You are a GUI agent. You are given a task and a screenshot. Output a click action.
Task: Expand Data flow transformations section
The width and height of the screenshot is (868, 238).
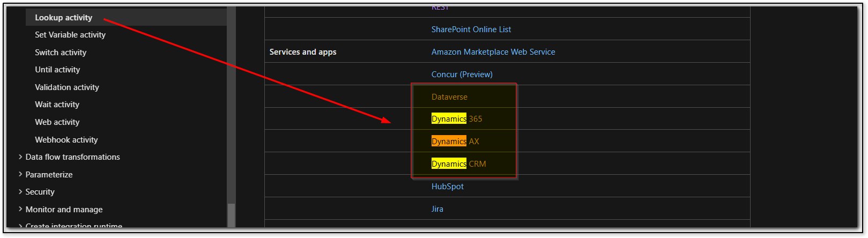(72, 157)
